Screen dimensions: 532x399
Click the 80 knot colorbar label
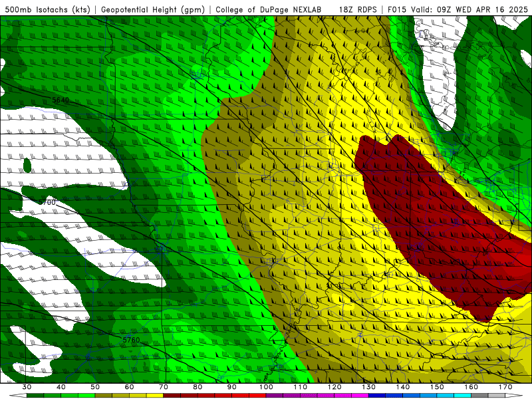198,387
